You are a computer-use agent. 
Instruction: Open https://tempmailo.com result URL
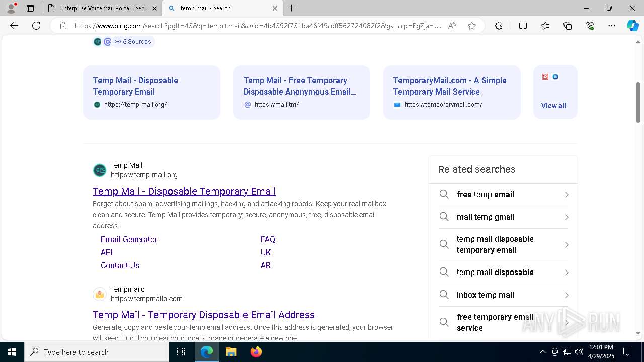[x=146, y=299]
